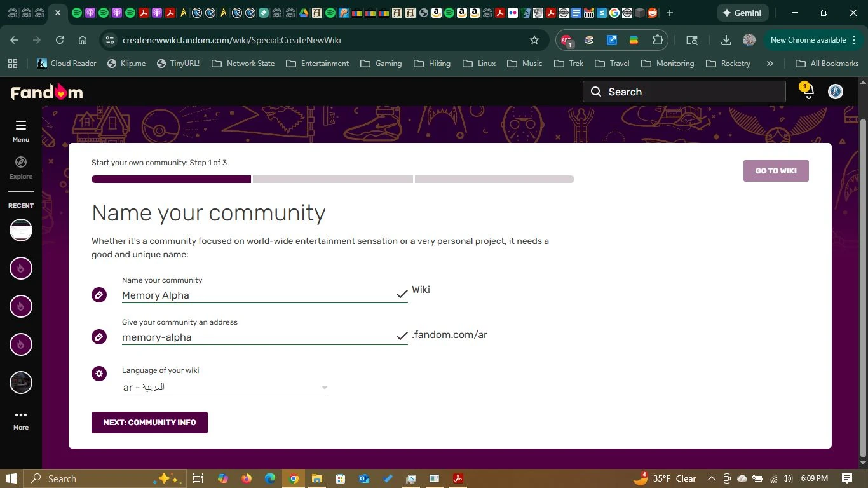Click the taskbar clock showing 6:09 PM
The height and width of the screenshot is (488, 868).
[815, 478]
